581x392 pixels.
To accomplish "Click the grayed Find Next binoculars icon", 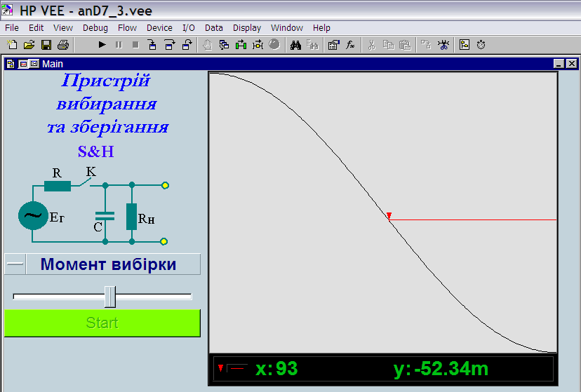I will (x=312, y=45).
